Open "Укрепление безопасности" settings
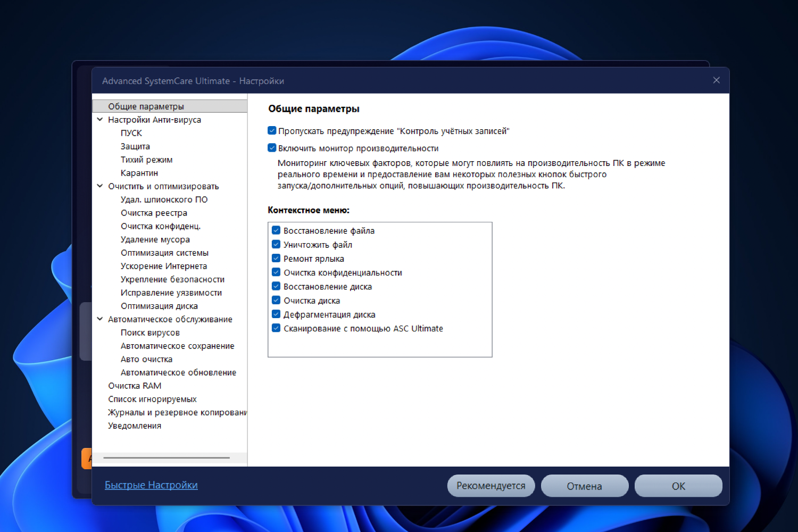 click(x=172, y=279)
